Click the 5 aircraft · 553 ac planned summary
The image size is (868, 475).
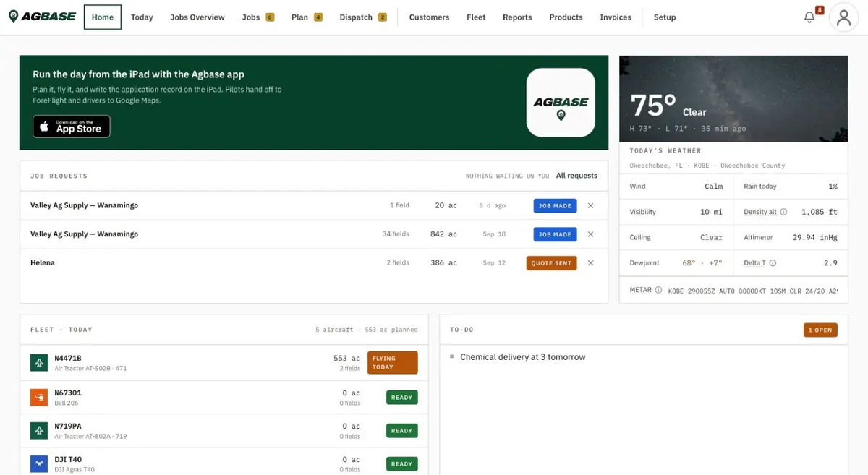367,330
